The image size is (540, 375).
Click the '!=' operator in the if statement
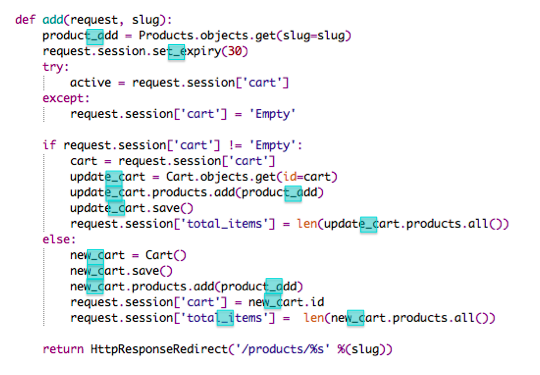(235, 145)
